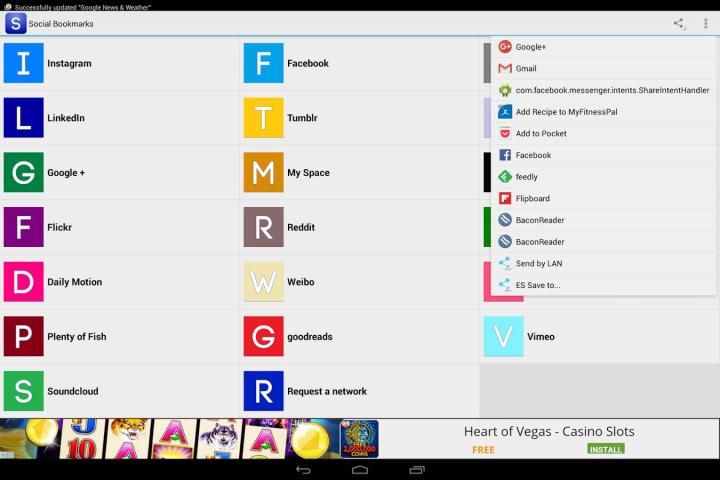Tap the Reddit tile icon
This screenshot has width=720, height=480.
[263, 227]
